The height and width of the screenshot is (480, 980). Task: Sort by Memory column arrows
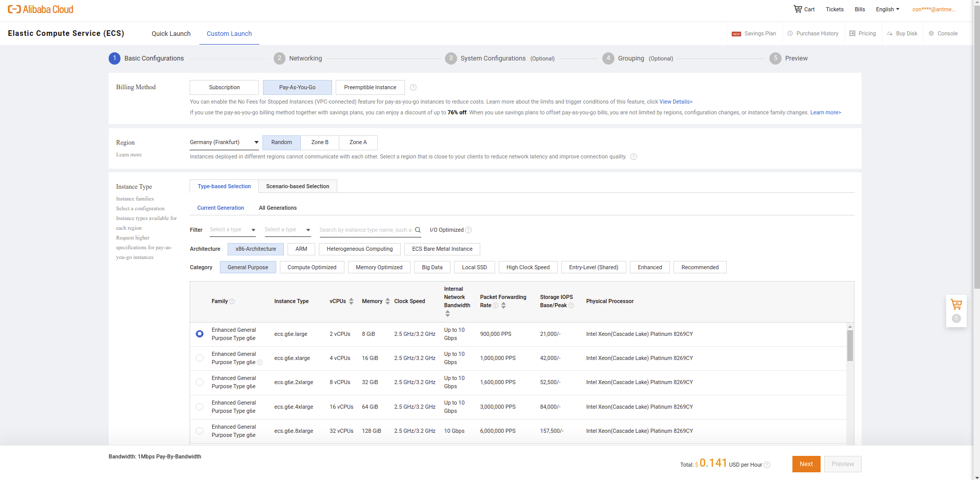click(387, 301)
